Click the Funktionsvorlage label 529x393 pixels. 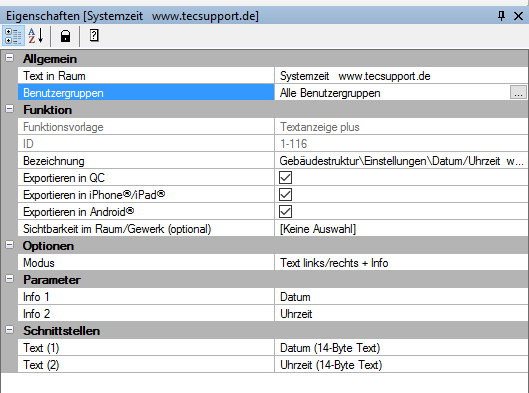pyautogui.click(x=63, y=127)
